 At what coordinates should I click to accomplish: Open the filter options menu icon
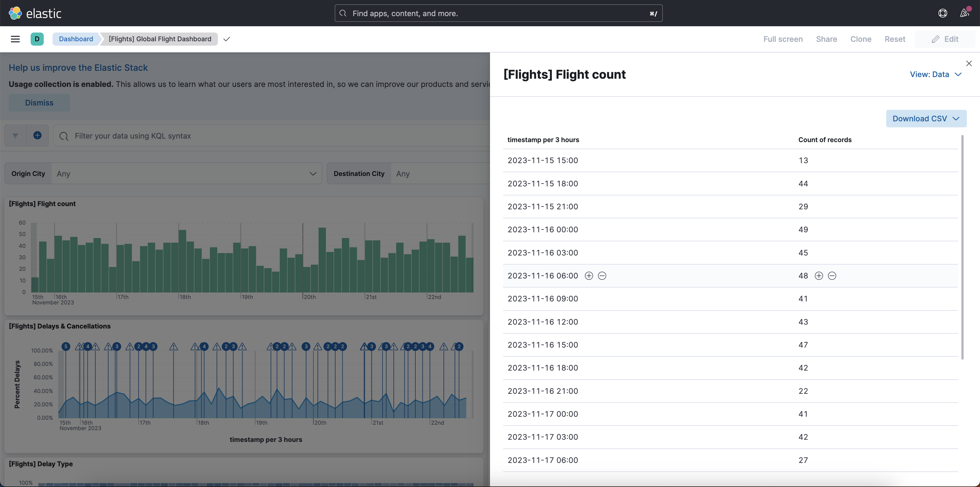15,136
